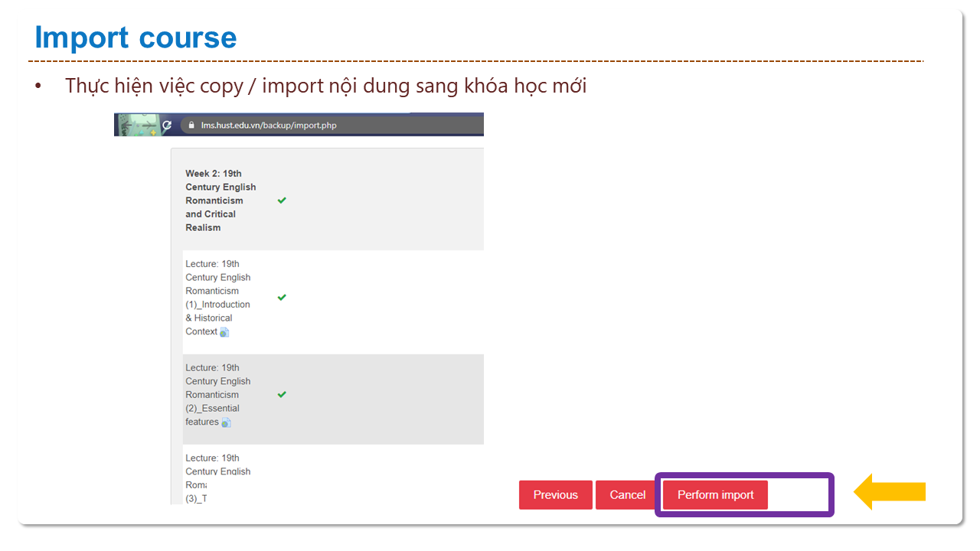The width and height of the screenshot is (980, 551).
Task: Click the green checkmark for Romanticism (2) lecture
Action: pos(282,395)
